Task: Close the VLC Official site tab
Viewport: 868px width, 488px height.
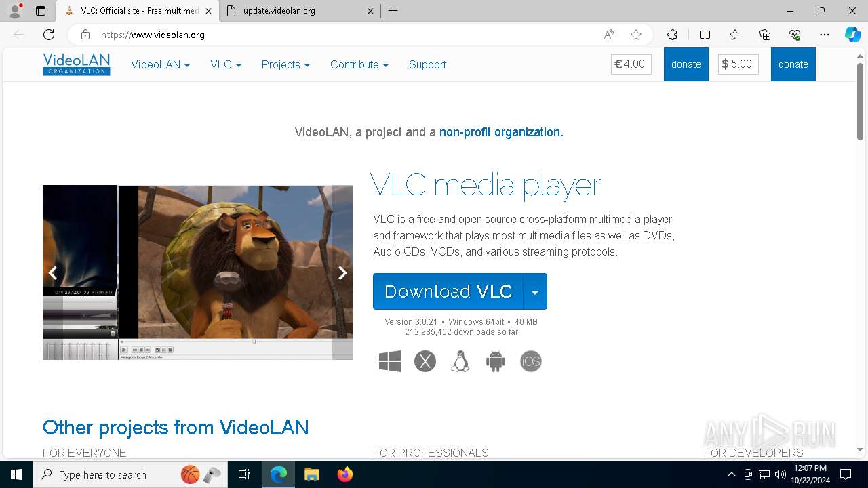Action: click(x=208, y=11)
